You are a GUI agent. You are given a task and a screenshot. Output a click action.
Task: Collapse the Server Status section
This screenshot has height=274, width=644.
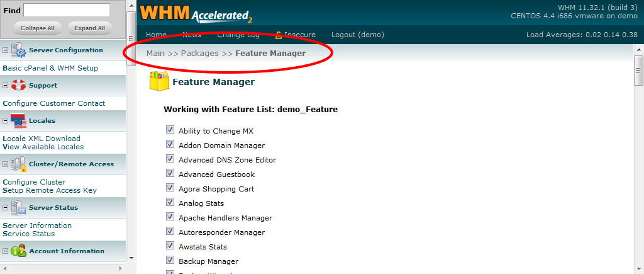(6, 208)
